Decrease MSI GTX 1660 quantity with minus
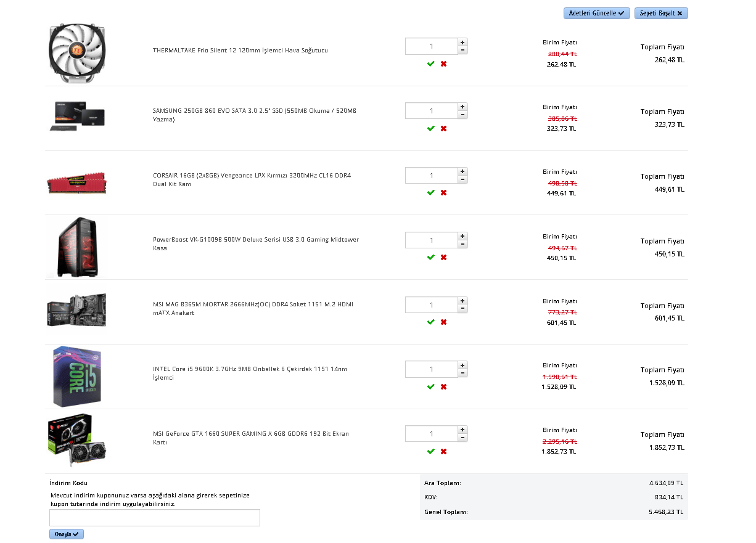This screenshot has height=543, width=756. [463, 438]
